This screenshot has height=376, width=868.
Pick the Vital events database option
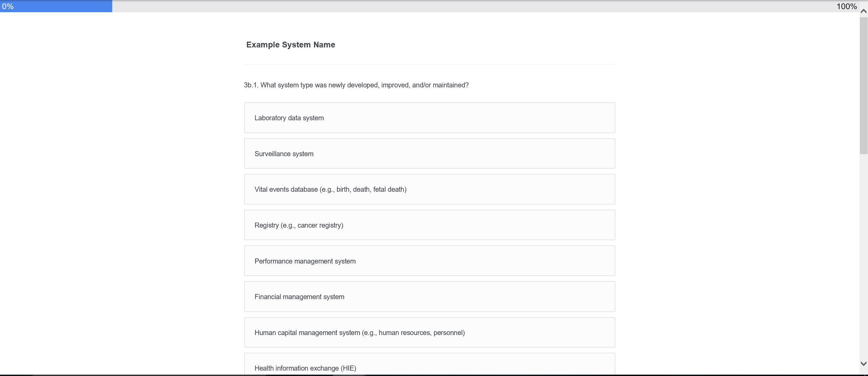tap(429, 189)
